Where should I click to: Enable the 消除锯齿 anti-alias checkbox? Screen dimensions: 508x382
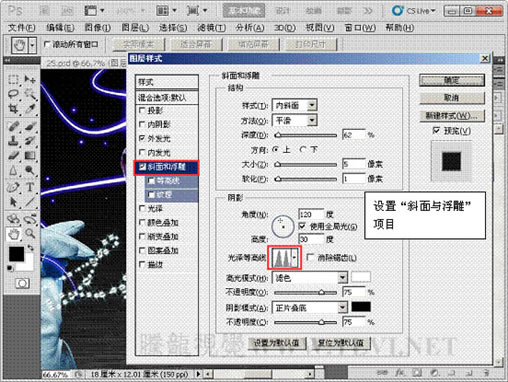click(310, 257)
